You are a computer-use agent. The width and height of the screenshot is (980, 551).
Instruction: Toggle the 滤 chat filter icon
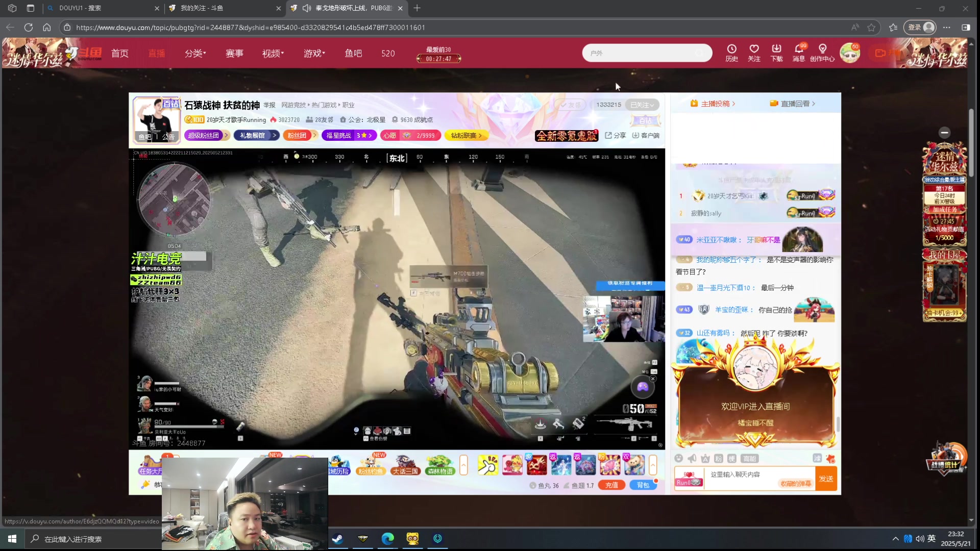pyautogui.click(x=817, y=458)
